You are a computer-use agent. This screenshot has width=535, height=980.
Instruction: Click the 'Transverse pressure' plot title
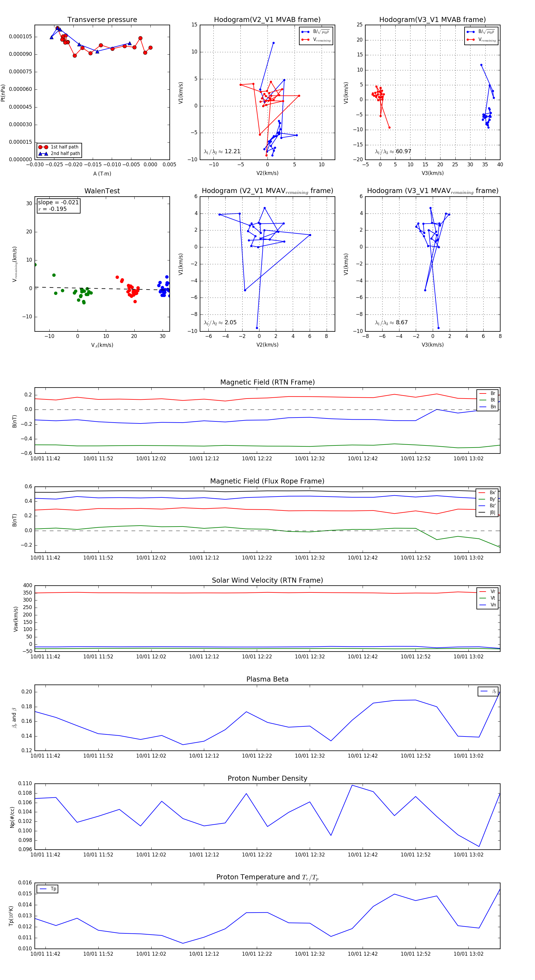click(x=102, y=20)
